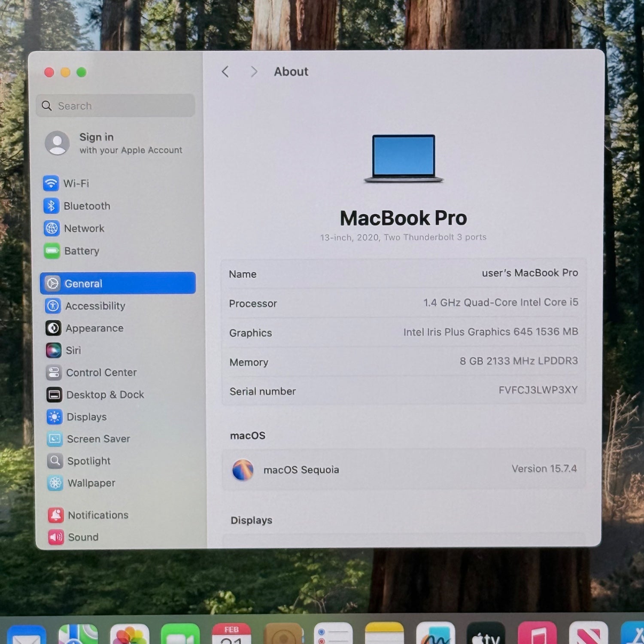Screen dimensions: 644x644
Task: Select Desktop & Dock in sidebar
Action: point(105,395)
